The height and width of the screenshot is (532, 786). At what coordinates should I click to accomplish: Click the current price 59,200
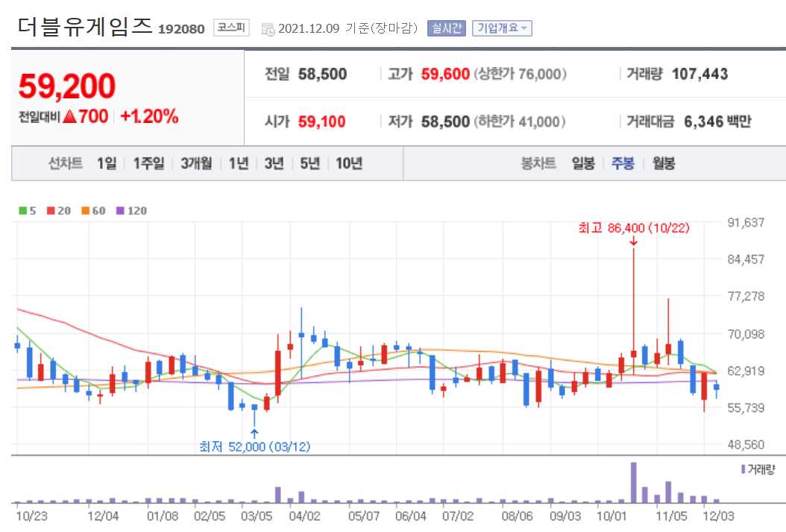coord(66,86)
